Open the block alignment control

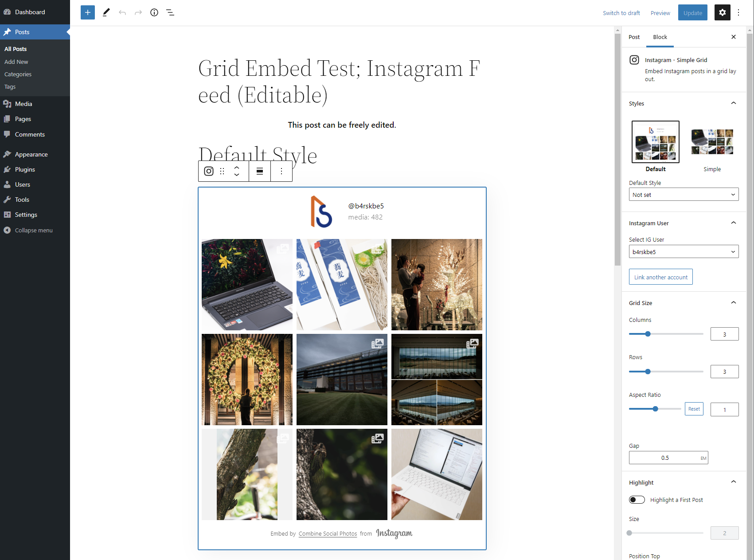coord(260,171)
